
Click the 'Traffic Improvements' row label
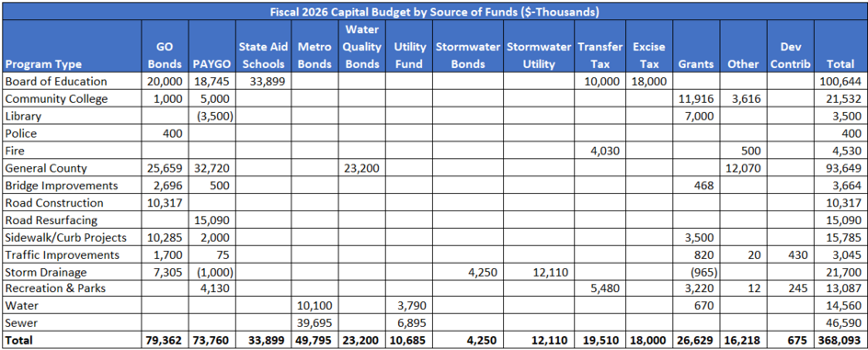(62, 254)
